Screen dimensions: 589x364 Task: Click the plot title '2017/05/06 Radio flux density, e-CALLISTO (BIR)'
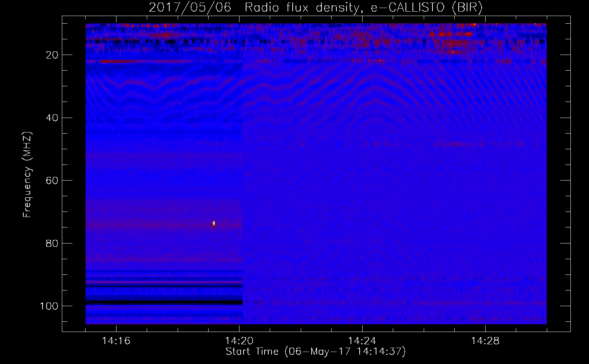tap(316, 8)
